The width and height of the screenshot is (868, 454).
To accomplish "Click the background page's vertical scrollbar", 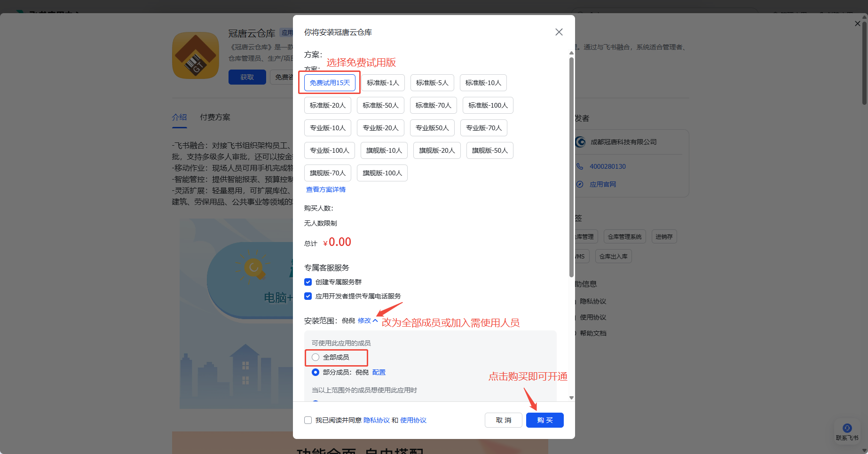I will (x=864, y=63).
